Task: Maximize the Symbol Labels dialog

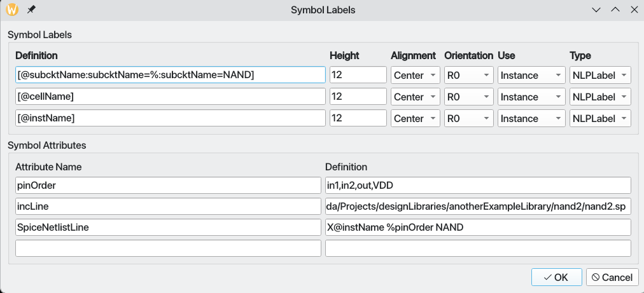Action: [x=615, y=10]
